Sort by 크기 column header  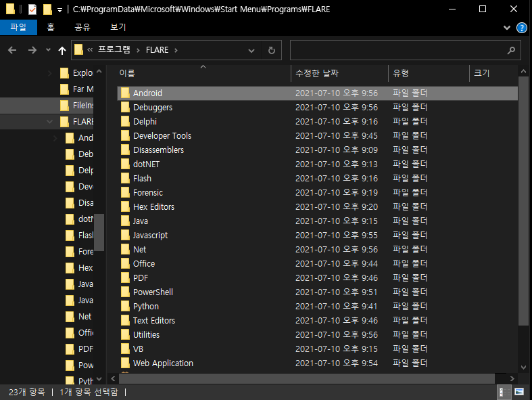(x=482, y=73)
